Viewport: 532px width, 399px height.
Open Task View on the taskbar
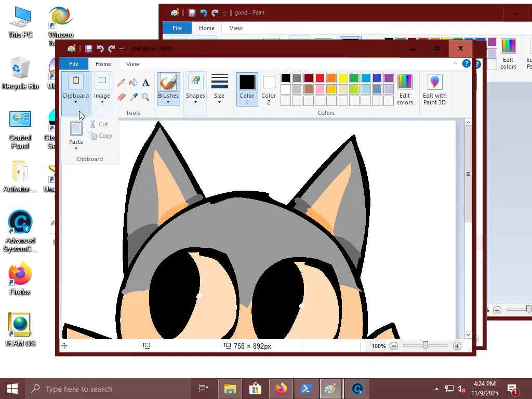coord(204,389)
